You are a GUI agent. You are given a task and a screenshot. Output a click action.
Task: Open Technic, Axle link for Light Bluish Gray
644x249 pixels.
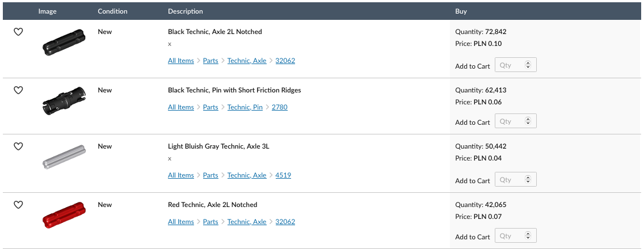pyautogui.click(x=247, y=175)
